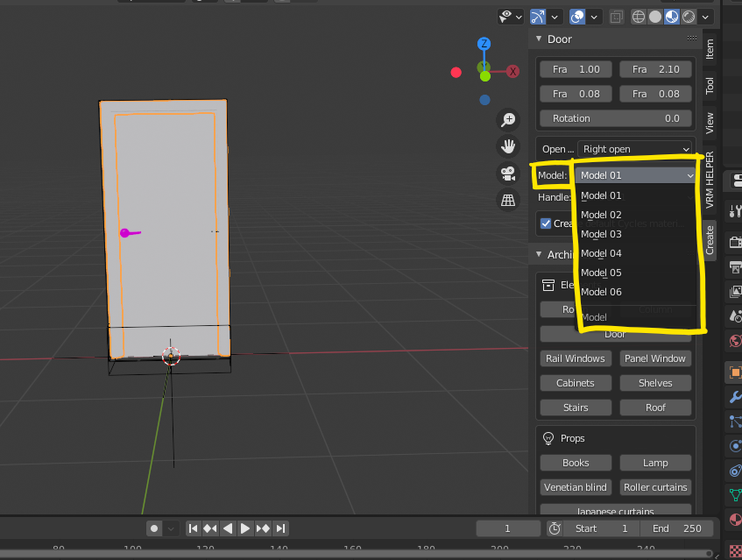Collapse the Door panel

point(539,39)
